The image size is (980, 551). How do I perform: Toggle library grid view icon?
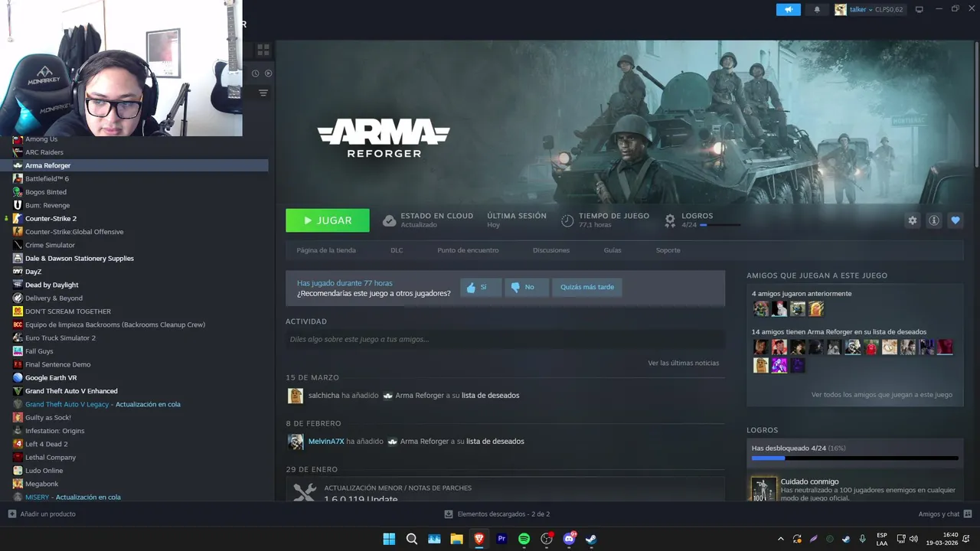[x=263, y=50]
